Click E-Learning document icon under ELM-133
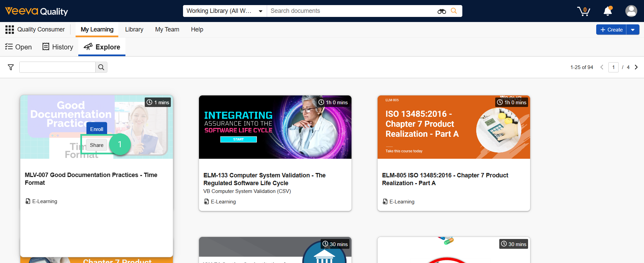 [x=206, y=201]
